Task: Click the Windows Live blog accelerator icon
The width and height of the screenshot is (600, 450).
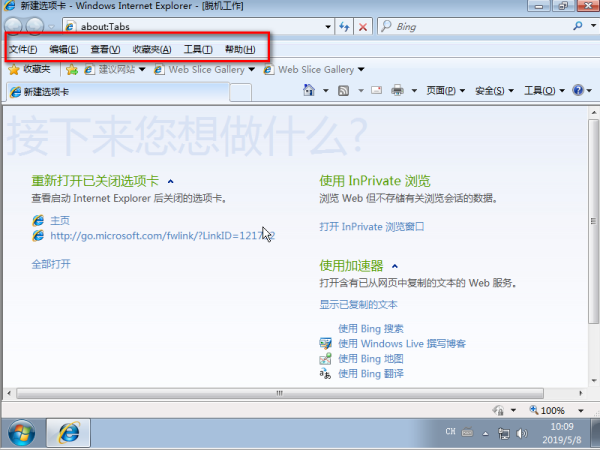Action: click(x=326, y=343)
